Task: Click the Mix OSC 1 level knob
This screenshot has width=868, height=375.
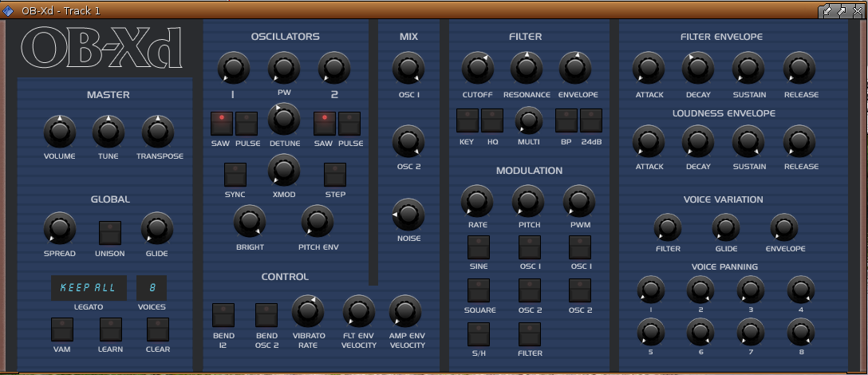Action: coord(408,68)
